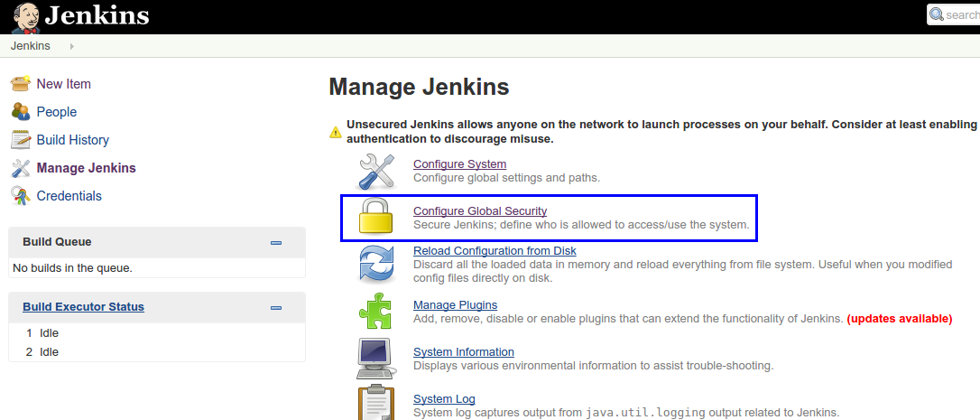Open the People link
The width and height of the screenshot is (980, 420).
pyautogui.click(x=57, y=112)
